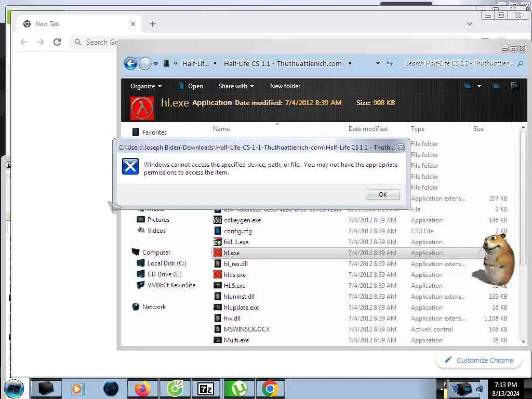Sort by the Type column header

coord(418,129)
